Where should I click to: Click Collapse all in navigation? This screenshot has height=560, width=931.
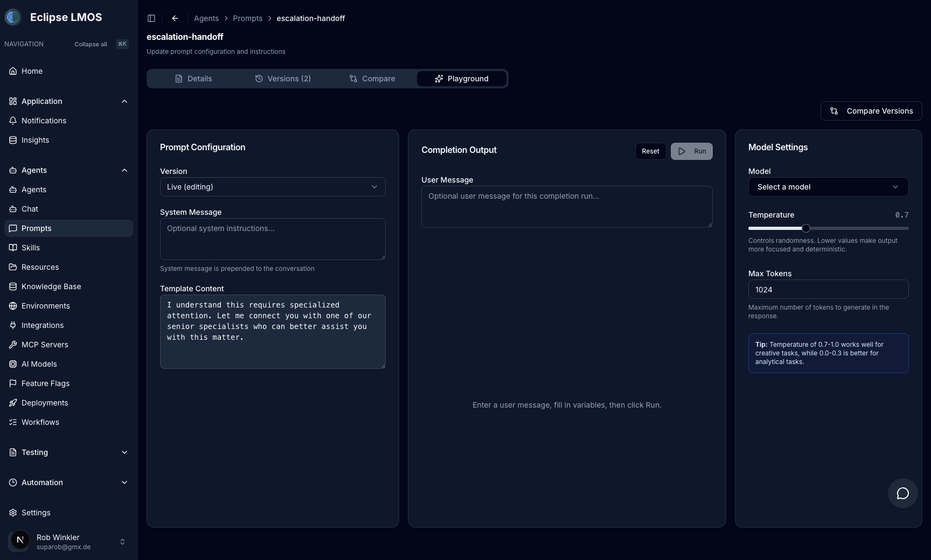pyautogui.click(x=91, y=44)
